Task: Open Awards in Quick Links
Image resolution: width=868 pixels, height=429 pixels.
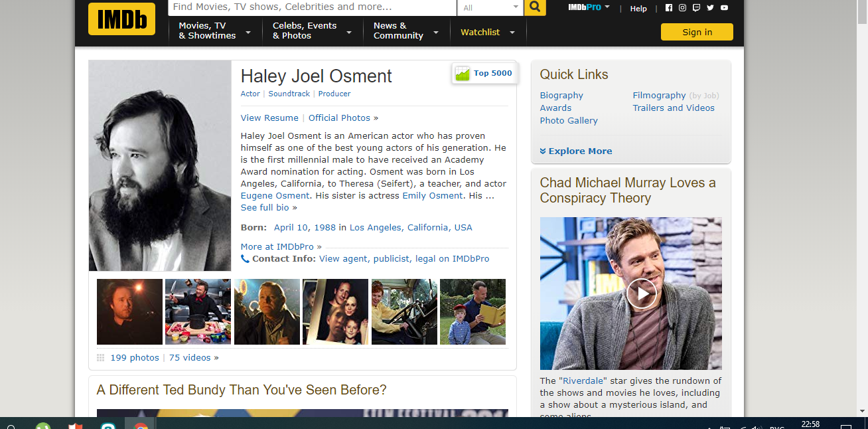Action: 555,108
